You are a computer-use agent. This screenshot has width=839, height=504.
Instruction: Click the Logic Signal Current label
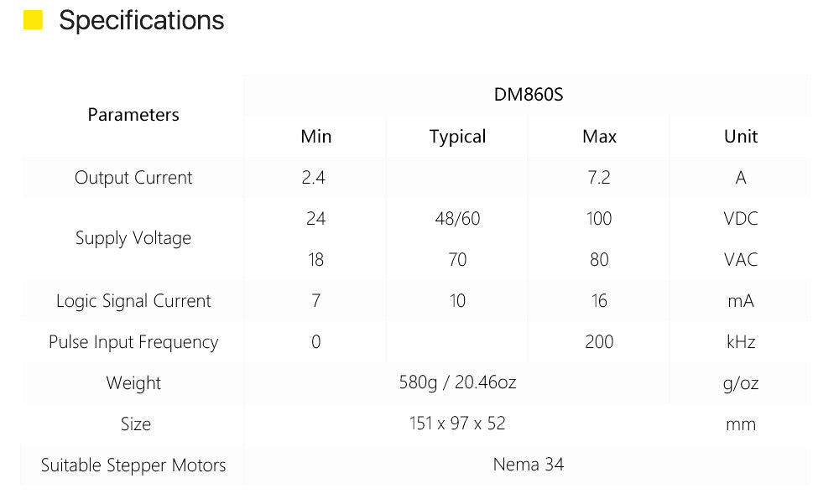(x=133, y=301)
